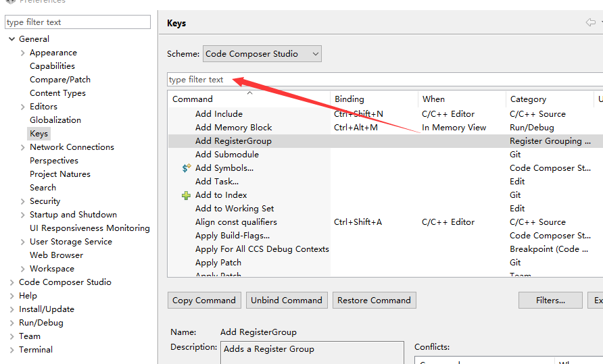
Task: Select the Add RegisterGroup command row
Action: [385, 141]
